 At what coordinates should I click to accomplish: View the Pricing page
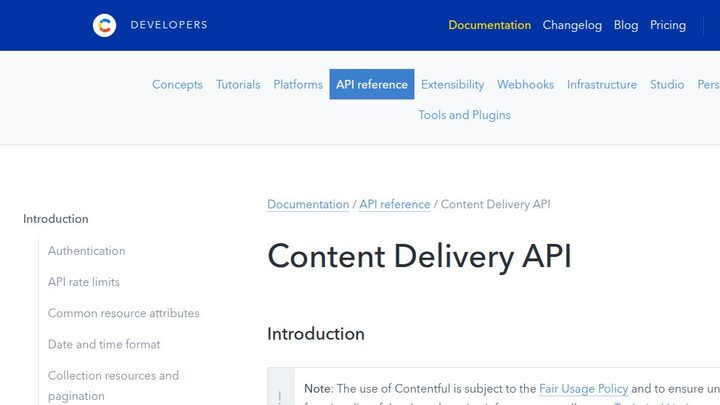[668, 25]
